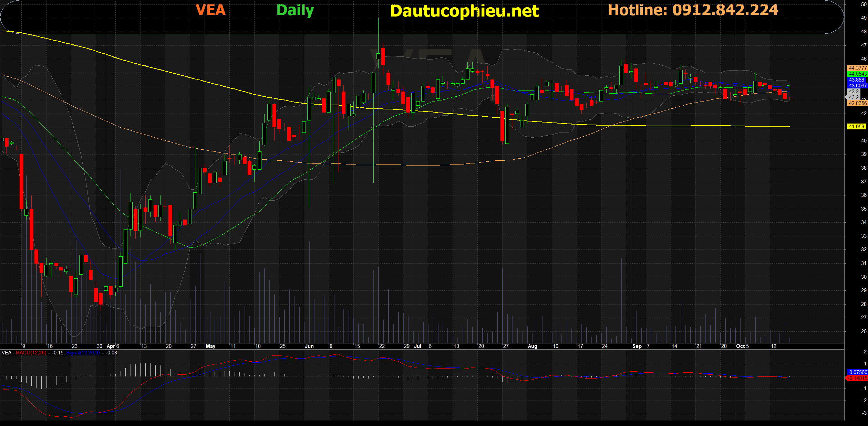Click the orange 42.8356 lower band tag
The height and width of the screenshot is (426, 868).
pos(857,103)
